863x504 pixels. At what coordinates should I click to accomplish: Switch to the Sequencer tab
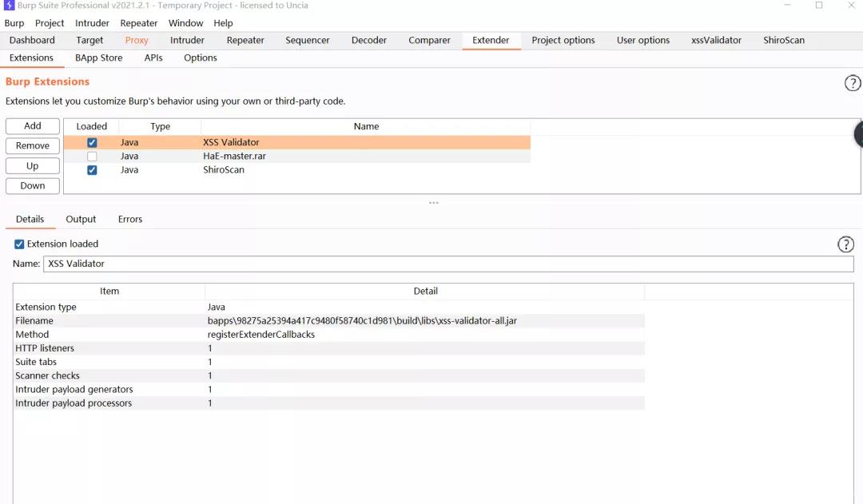click(308, 40)
